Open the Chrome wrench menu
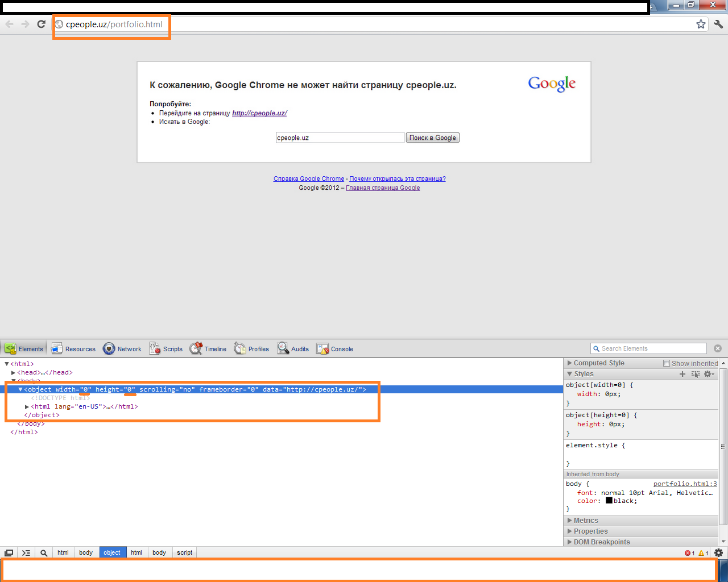The height and width of the screenshot is (582, 728). pyautogui.click(x=718, y=24)
